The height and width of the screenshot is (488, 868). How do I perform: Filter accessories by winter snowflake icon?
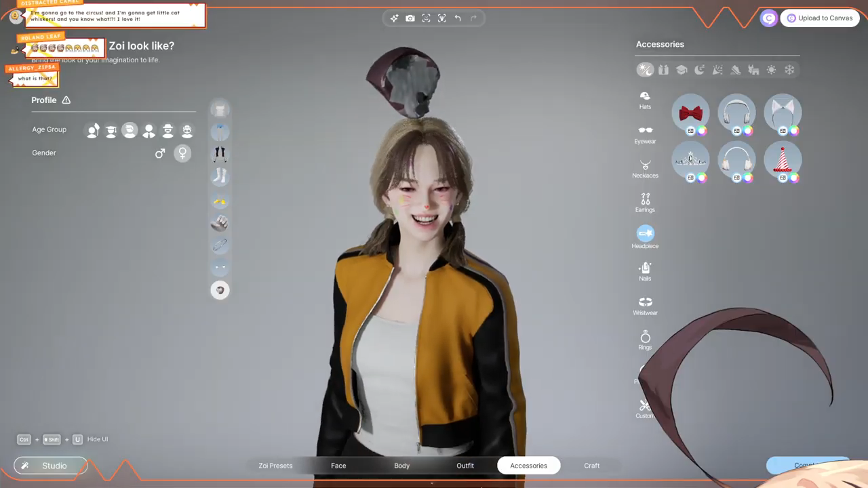click(789, 70)
